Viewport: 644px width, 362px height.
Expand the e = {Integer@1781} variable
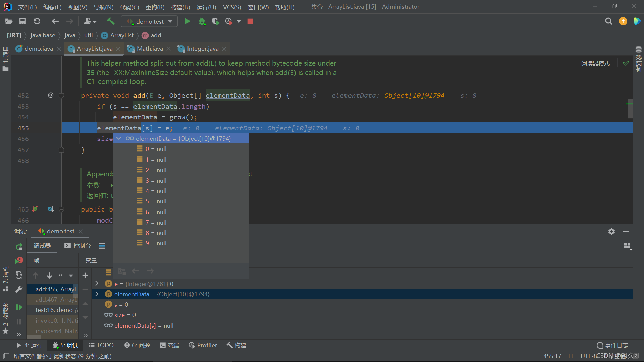point(97,284)
